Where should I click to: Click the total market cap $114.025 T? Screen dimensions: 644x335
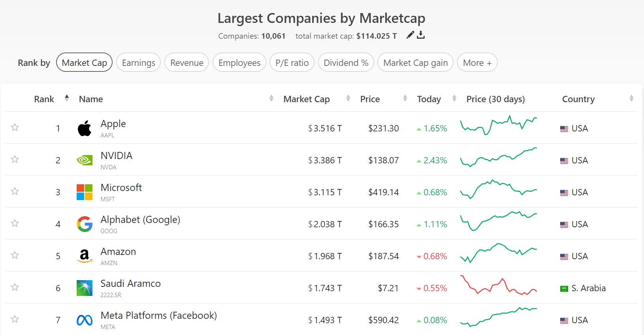coord(377,36)
